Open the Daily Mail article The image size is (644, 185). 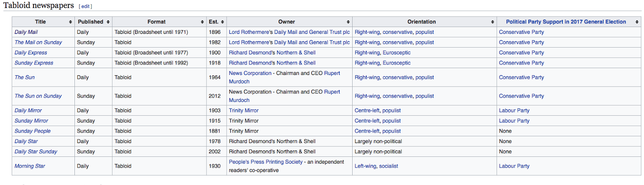tap(26, 32)
